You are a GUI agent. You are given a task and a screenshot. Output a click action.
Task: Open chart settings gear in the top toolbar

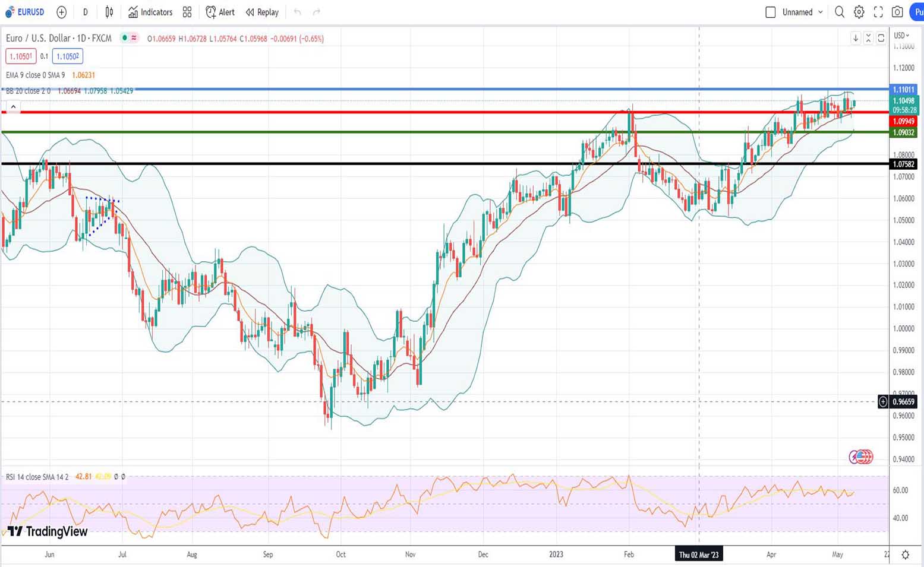tap(859, 12)
